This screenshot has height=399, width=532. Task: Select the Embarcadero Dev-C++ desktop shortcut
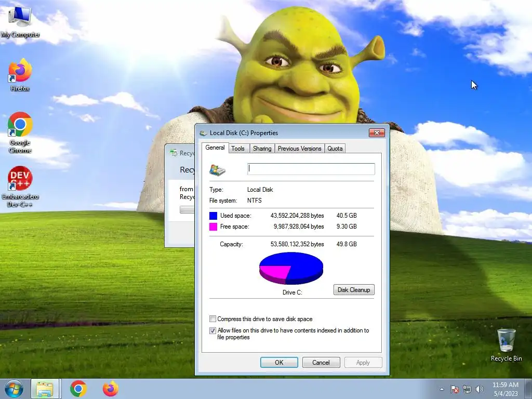20,187
